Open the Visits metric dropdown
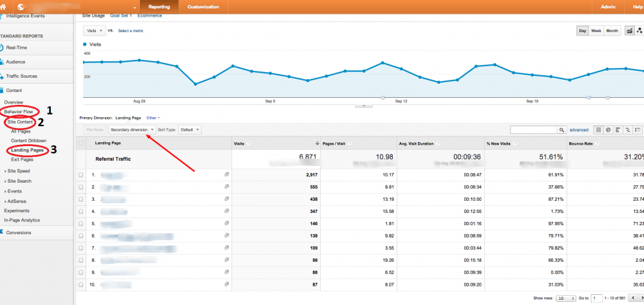 [x=94, y=30]
